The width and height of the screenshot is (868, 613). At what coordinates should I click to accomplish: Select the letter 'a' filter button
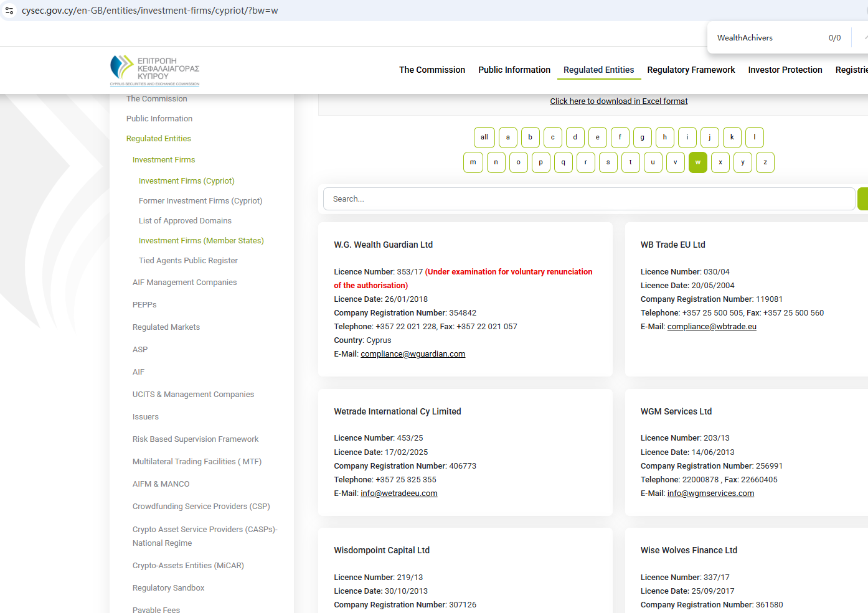tap(507, 138)
